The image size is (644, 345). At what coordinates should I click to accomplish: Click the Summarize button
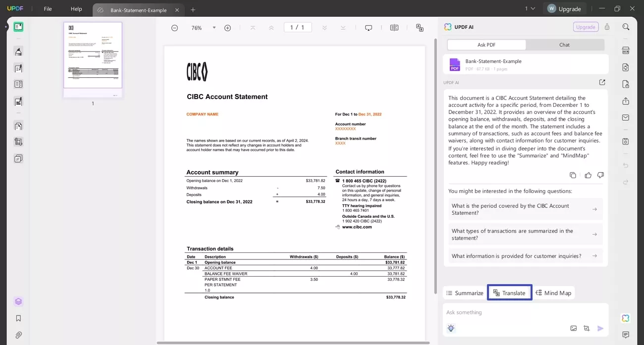click(x=465, y=293)
